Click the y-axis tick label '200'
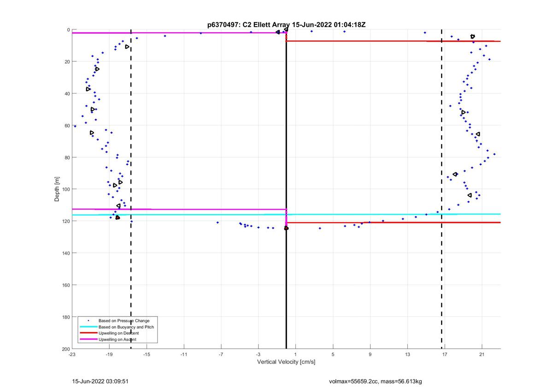553x392 pixels. pos(65,349)
